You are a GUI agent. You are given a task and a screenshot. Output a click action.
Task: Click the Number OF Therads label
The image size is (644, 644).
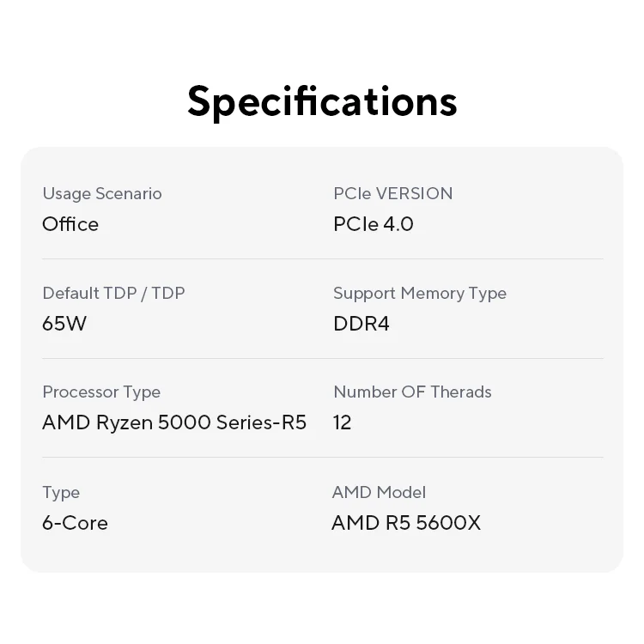412,392
